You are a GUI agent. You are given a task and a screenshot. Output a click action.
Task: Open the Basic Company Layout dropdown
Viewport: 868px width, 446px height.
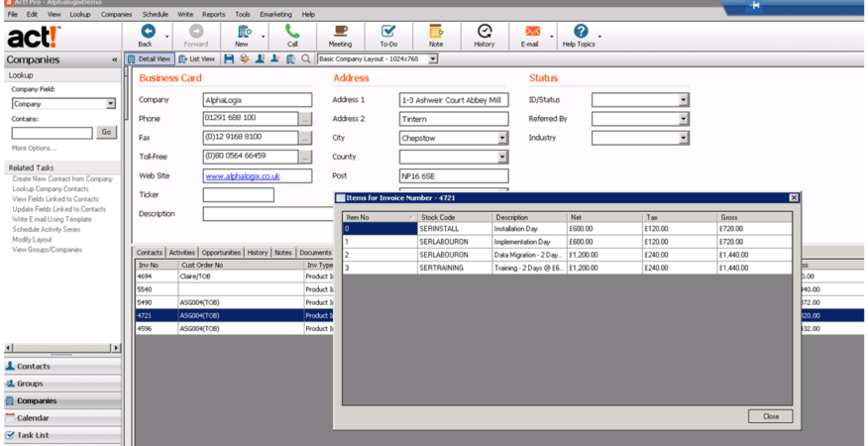click(433, 58)
